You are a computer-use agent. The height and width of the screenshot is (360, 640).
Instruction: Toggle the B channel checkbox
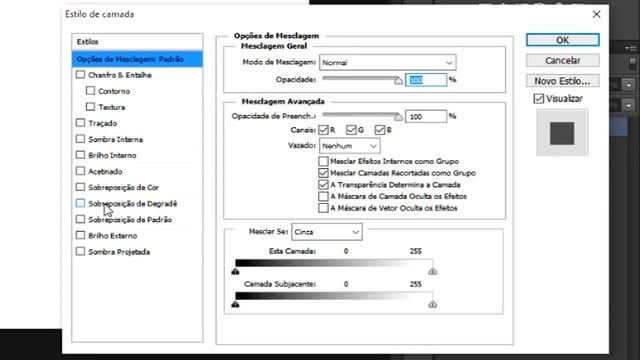point(380,130)
